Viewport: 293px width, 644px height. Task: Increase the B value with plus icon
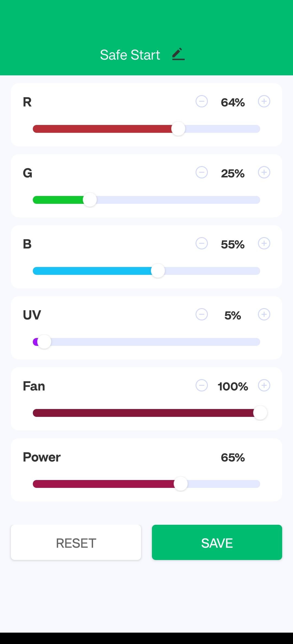coord(264,243)
